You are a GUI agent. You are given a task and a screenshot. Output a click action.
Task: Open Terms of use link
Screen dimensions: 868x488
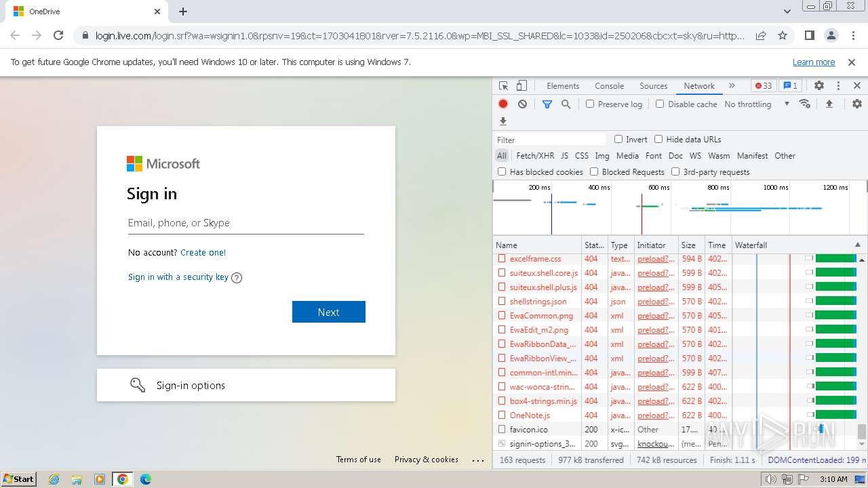359,460
